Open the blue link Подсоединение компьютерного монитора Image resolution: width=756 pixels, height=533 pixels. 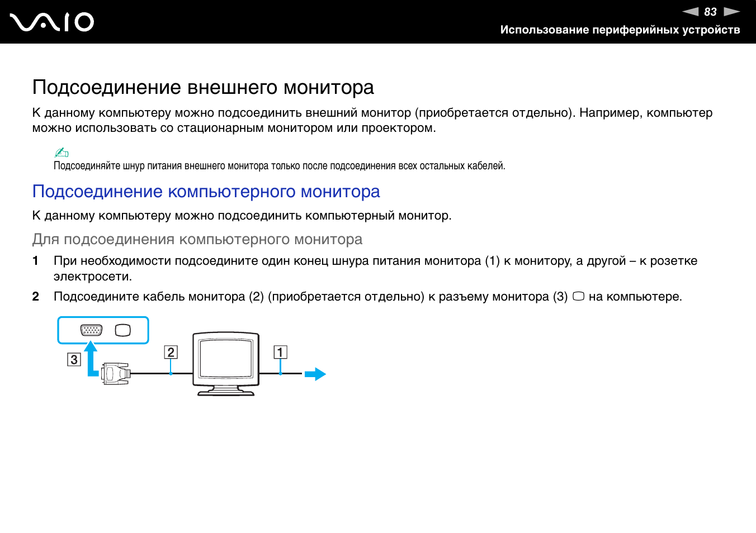coord(205,192)
